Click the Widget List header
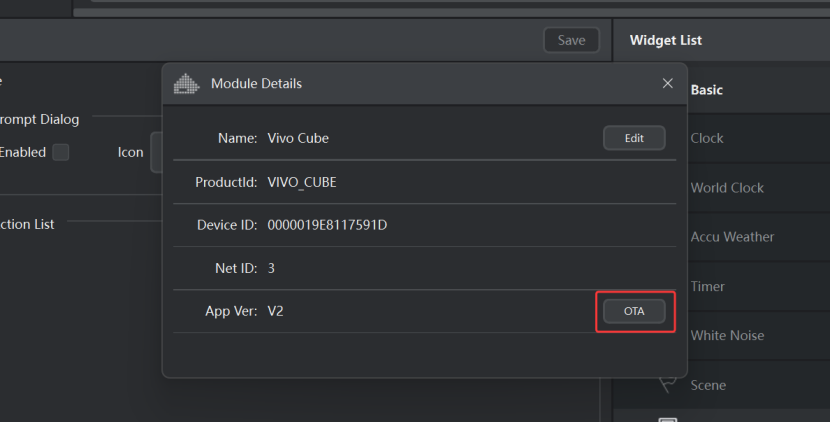The width and height of the screenshot is (831, 422). pos(666,40)
